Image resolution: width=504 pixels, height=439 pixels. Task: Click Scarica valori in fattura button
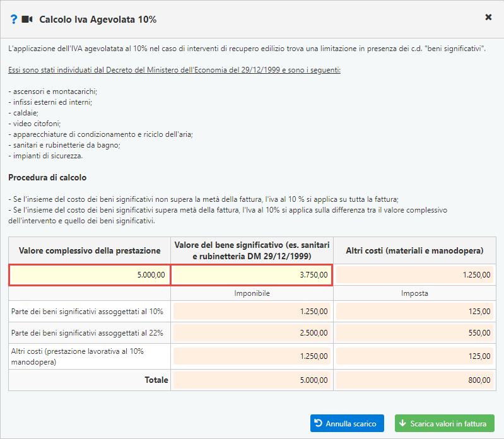pos(445,423)
